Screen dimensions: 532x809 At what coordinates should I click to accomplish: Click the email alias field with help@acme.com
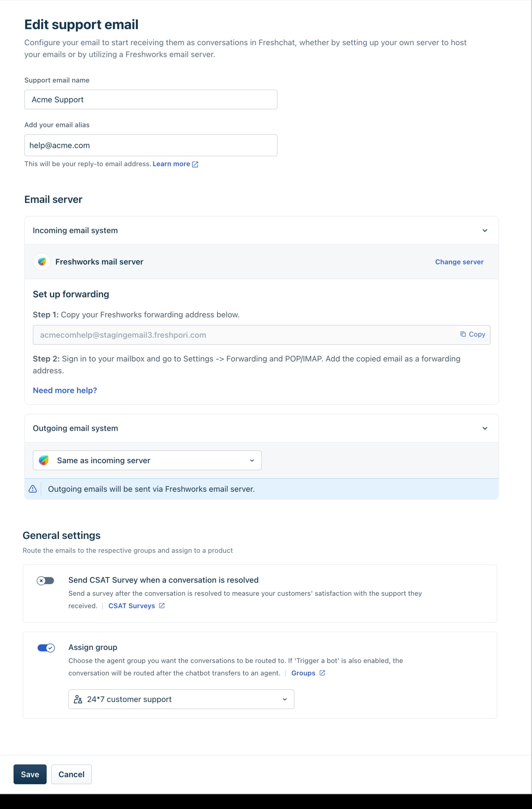click(151, 145)
